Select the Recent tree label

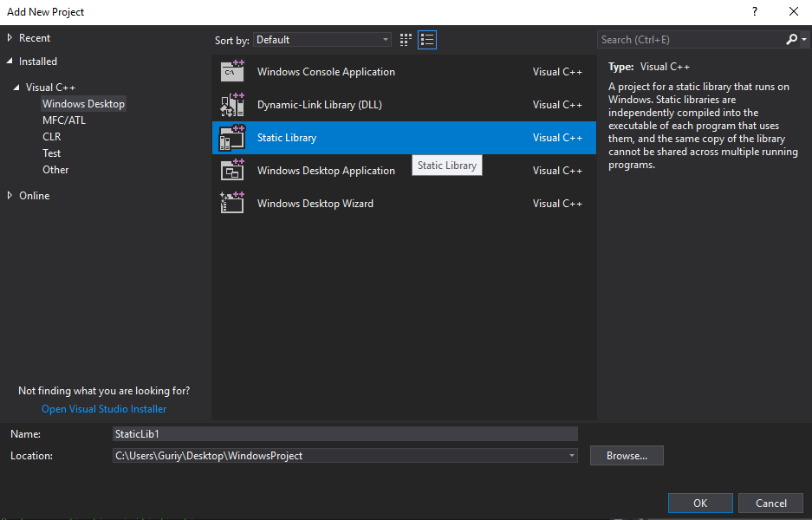tap(35, 38)
